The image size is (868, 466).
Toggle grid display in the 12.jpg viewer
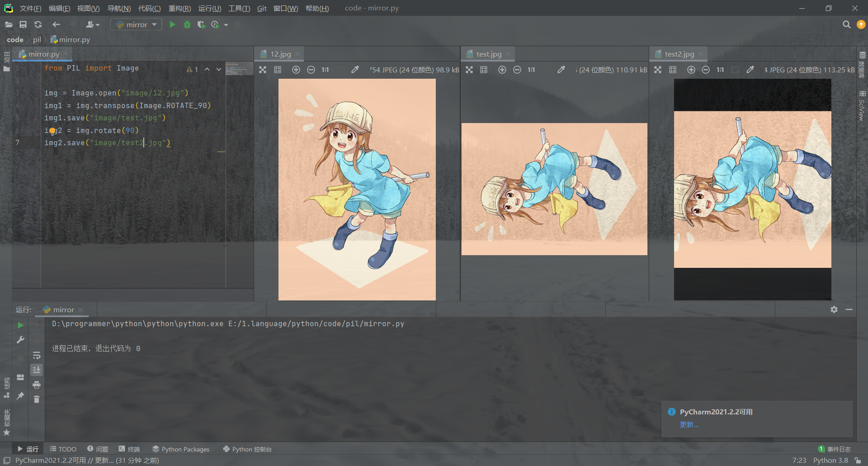tap(278, 70)
